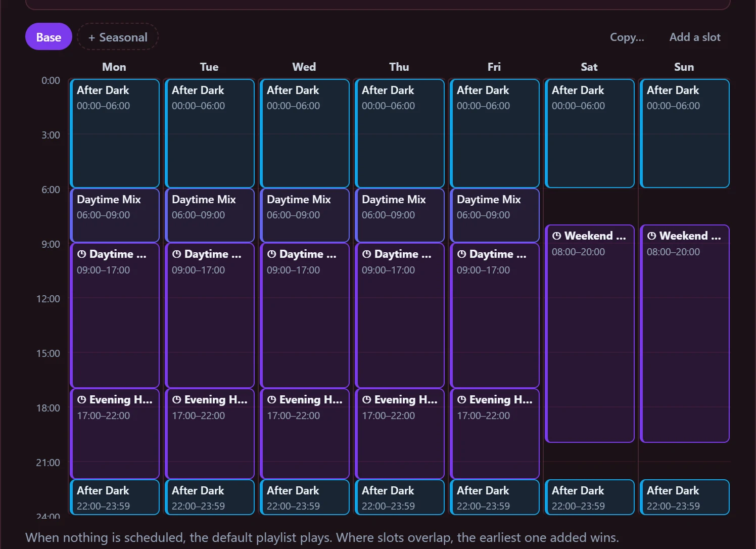This screenshot has width=756, height=549.
Task: Open Monday Daytime Mix 06:00–09:00 slot
Action: coord(115,215)
